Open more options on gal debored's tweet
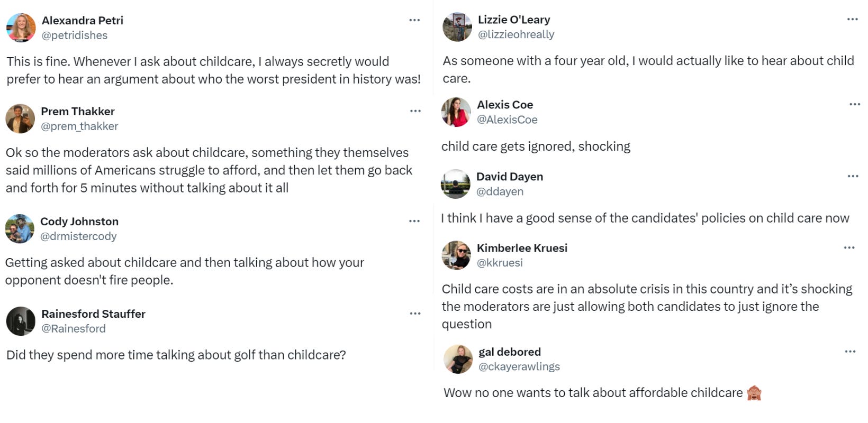Screen dimensions: 868x423 pos(850,352)
